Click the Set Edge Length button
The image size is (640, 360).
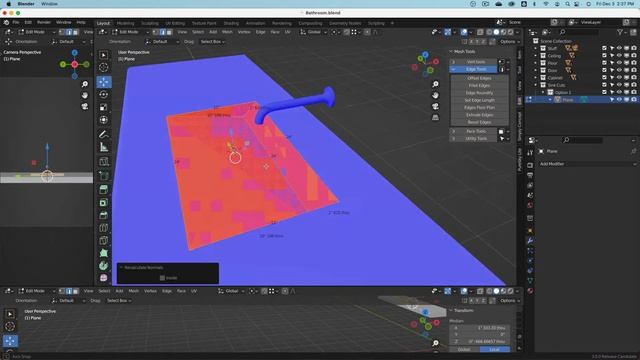pos(479,100)
